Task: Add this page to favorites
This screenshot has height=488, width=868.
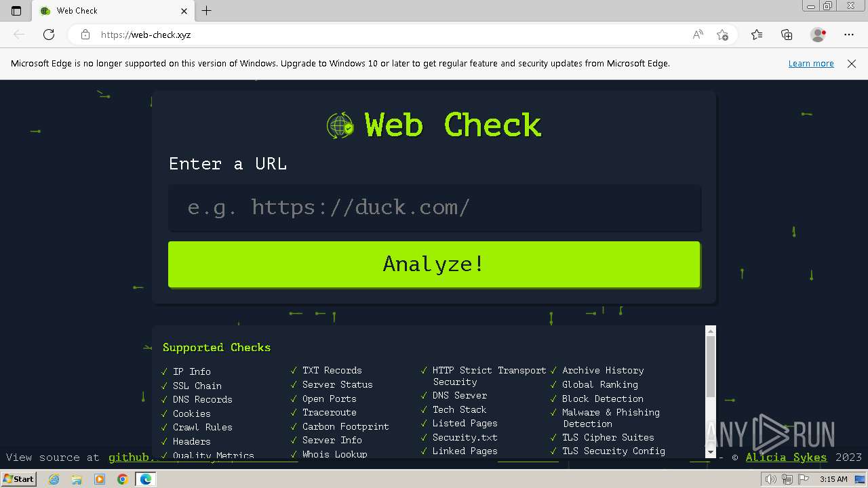Action: tap(722, 35)
